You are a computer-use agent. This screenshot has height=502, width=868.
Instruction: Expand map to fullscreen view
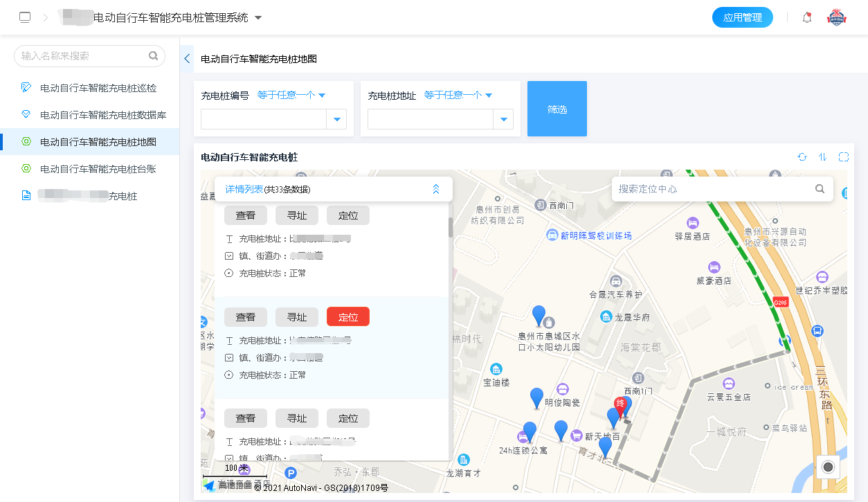point(843,157)
